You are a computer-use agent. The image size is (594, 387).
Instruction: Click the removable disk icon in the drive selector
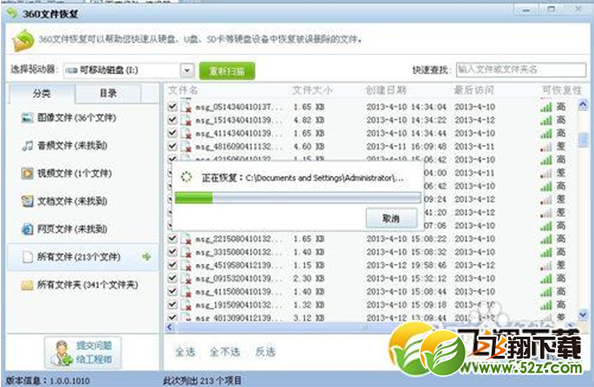click(x=71, y=70)
